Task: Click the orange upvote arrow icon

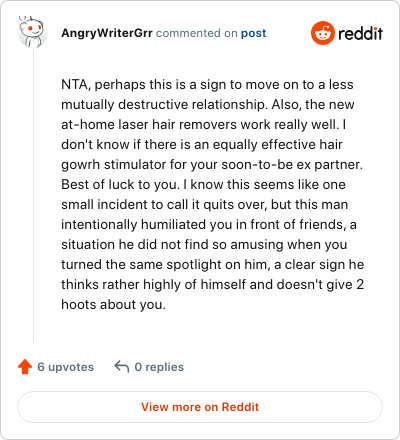Action: point(25,367)
